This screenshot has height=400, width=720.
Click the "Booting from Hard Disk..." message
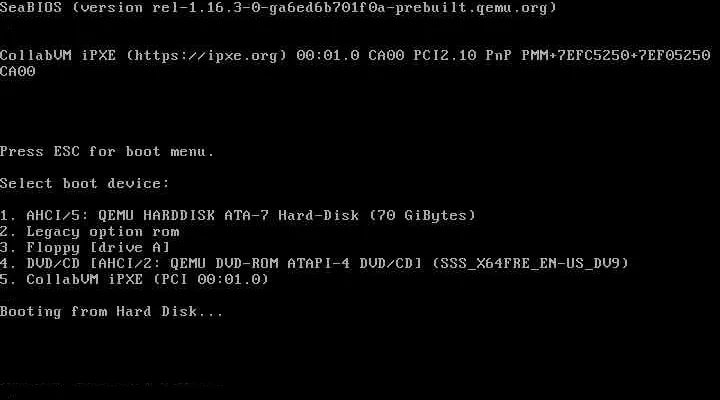(112, 312)
